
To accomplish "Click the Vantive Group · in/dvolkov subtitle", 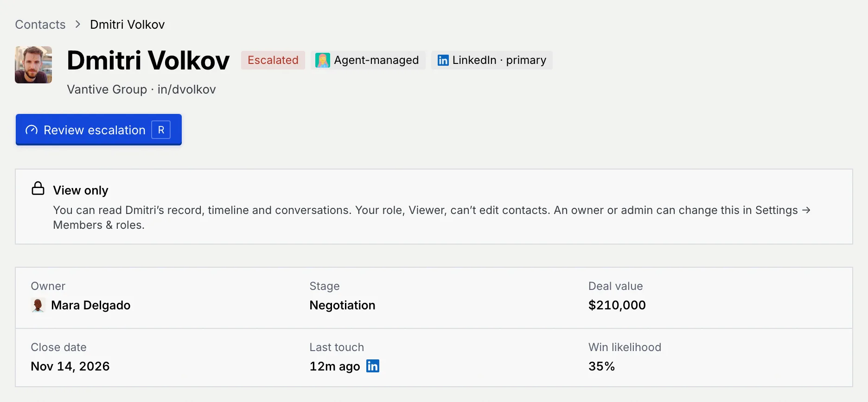I will [141, 89].
